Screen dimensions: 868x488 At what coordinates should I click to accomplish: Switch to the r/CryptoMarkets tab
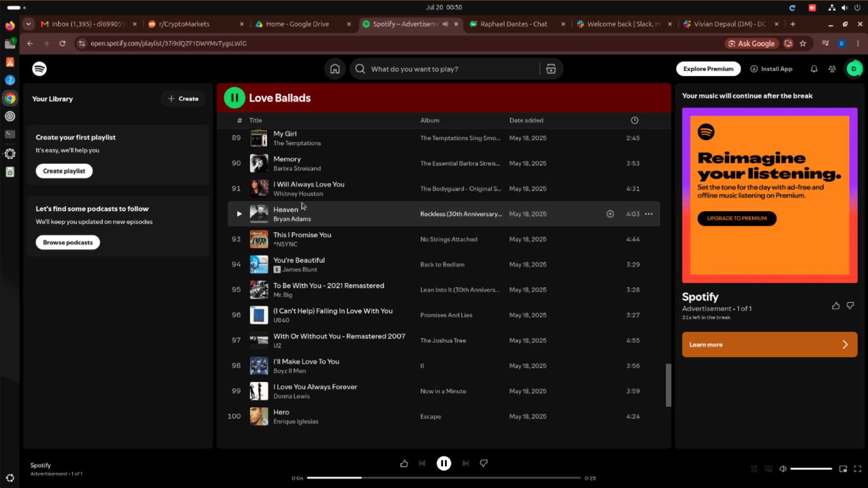(196, 24)
